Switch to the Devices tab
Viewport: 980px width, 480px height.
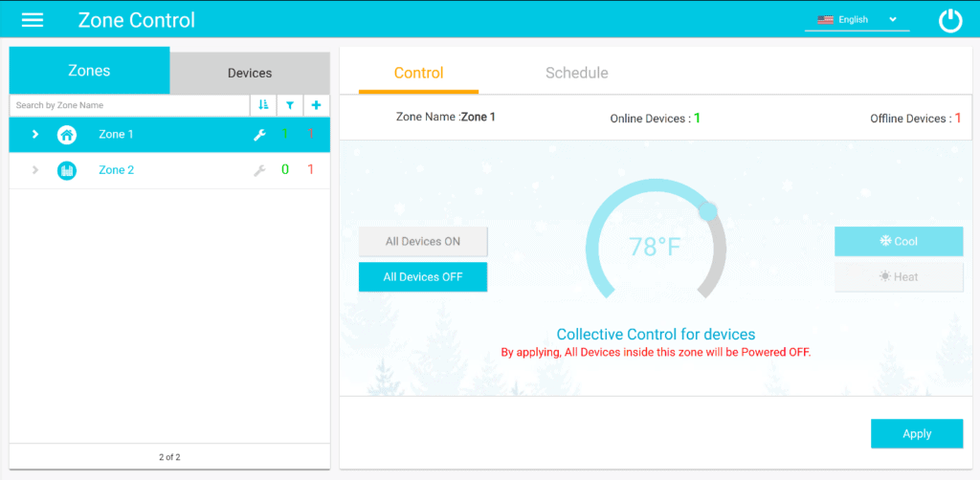[x=250, y=73]
